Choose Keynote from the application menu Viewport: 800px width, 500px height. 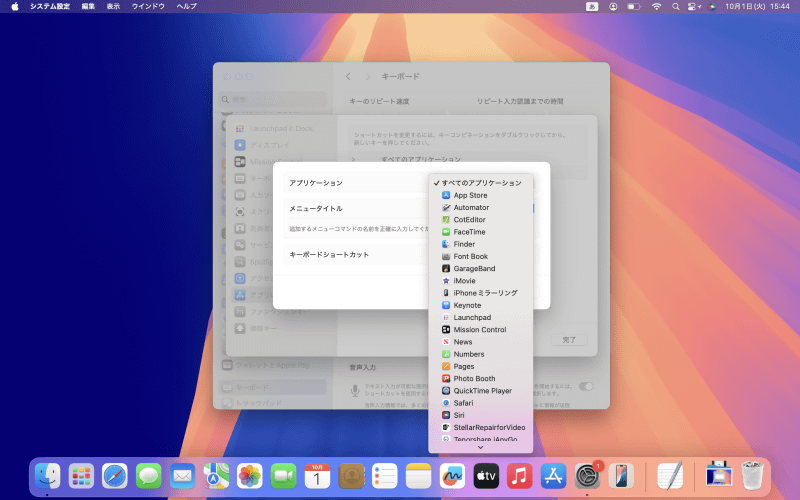481,305
